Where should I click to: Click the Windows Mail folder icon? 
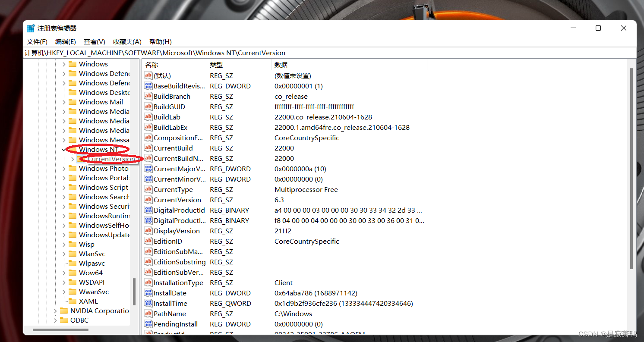click(72, 102)
